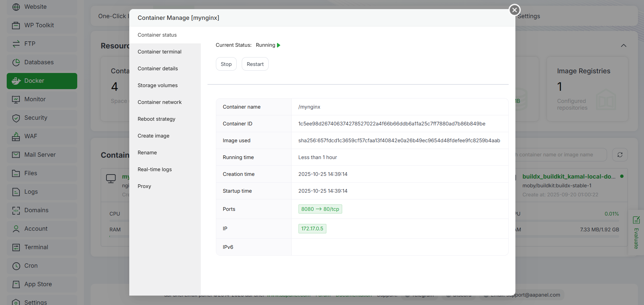Open Security menu item
The height and width of the screenshot is (305, 644).
[42, 118]
